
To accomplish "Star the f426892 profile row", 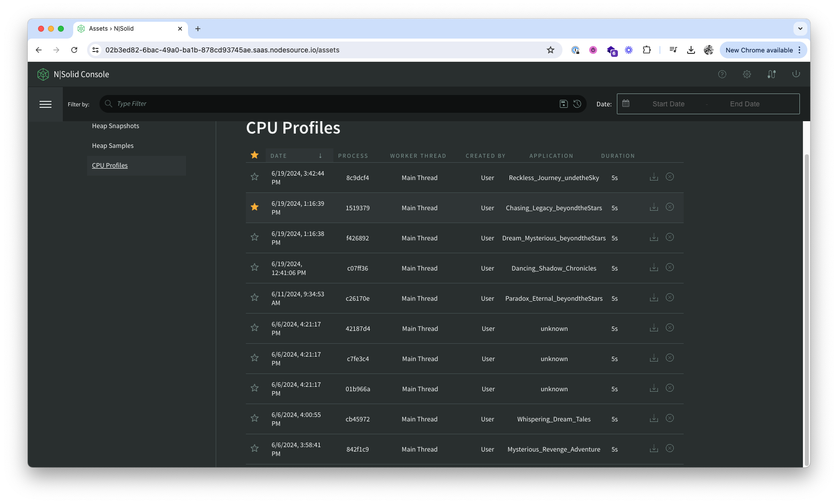I will tap(255, 237).
